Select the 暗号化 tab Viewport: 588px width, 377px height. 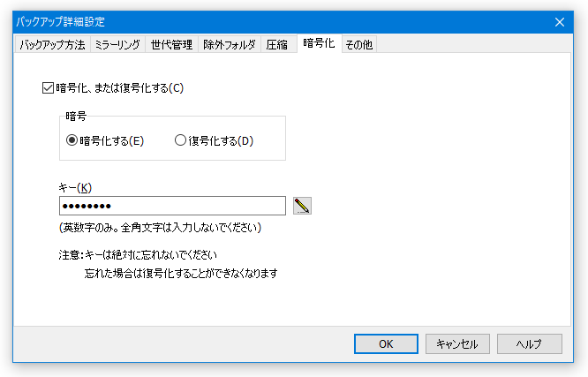(x=319, y=43)
